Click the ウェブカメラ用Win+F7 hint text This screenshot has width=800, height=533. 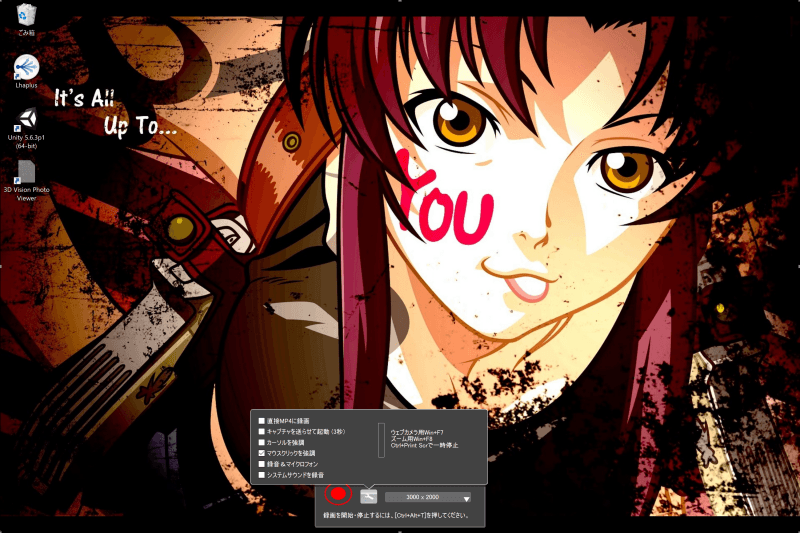click(x=417, y=432)
